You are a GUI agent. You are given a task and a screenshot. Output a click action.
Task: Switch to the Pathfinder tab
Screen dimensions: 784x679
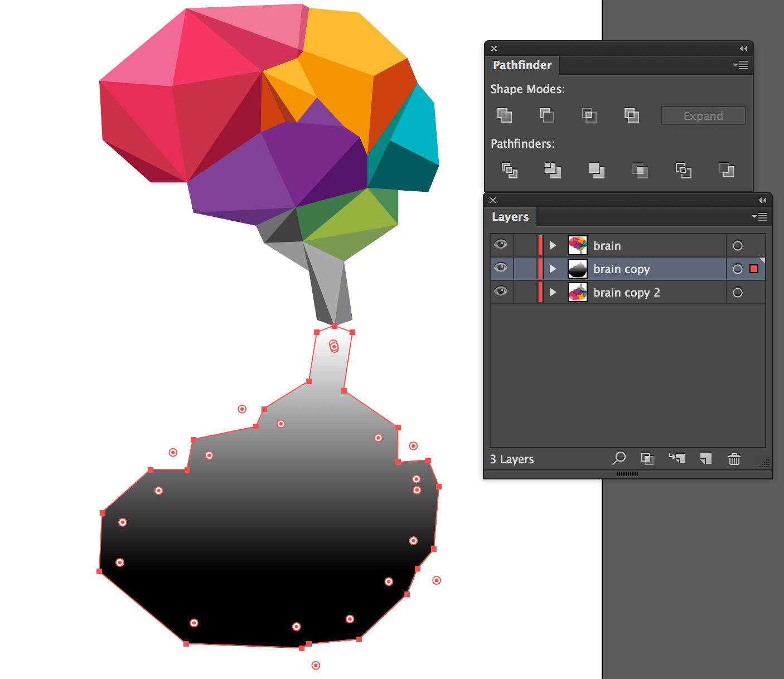pyautogui.click(x=522, y=65)
